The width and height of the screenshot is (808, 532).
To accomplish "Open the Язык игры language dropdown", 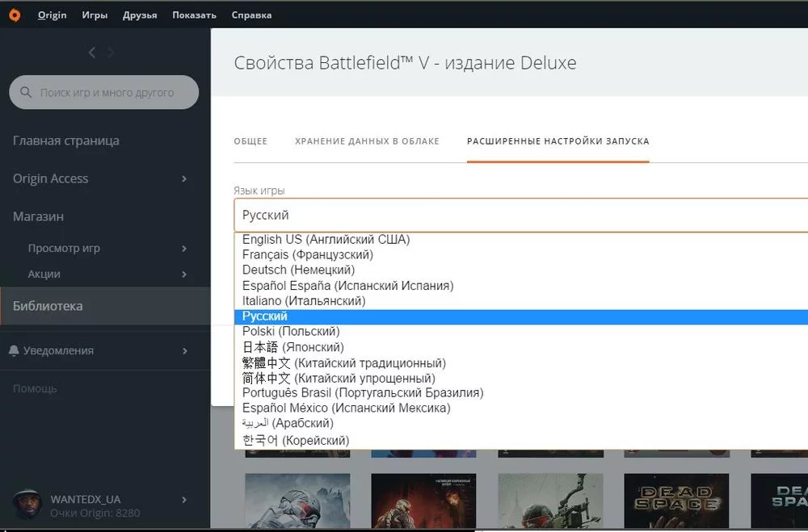I will point(517,216).
